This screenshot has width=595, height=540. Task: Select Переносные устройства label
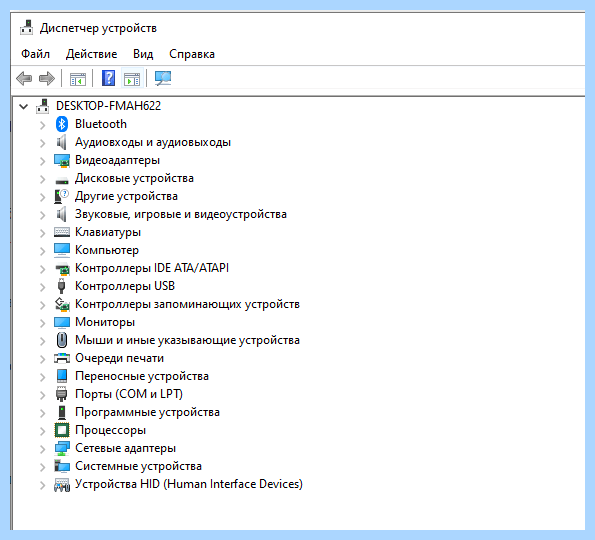pyautogui.click(x=142, y=376)
